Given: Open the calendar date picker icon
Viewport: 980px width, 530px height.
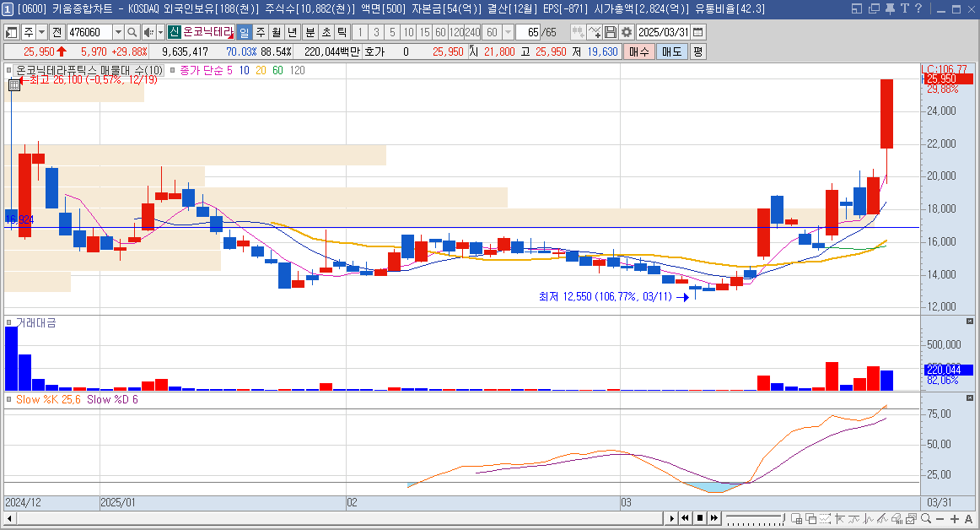Looking at the screenshot, I should coord(699,32).
